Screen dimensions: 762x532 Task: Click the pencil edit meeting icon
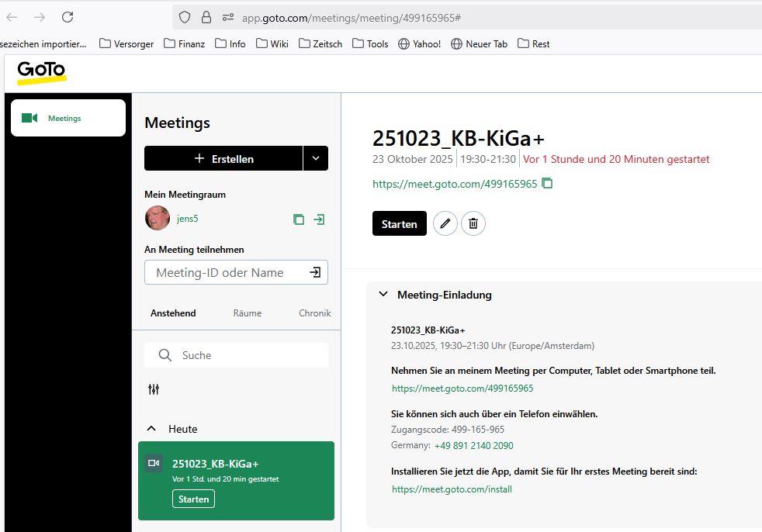tap(445, 223)
